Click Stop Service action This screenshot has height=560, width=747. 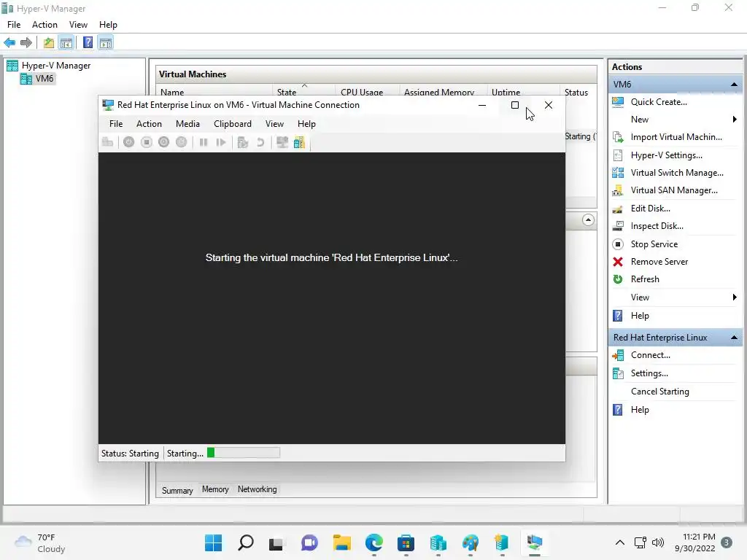click(x=654, y=244)
